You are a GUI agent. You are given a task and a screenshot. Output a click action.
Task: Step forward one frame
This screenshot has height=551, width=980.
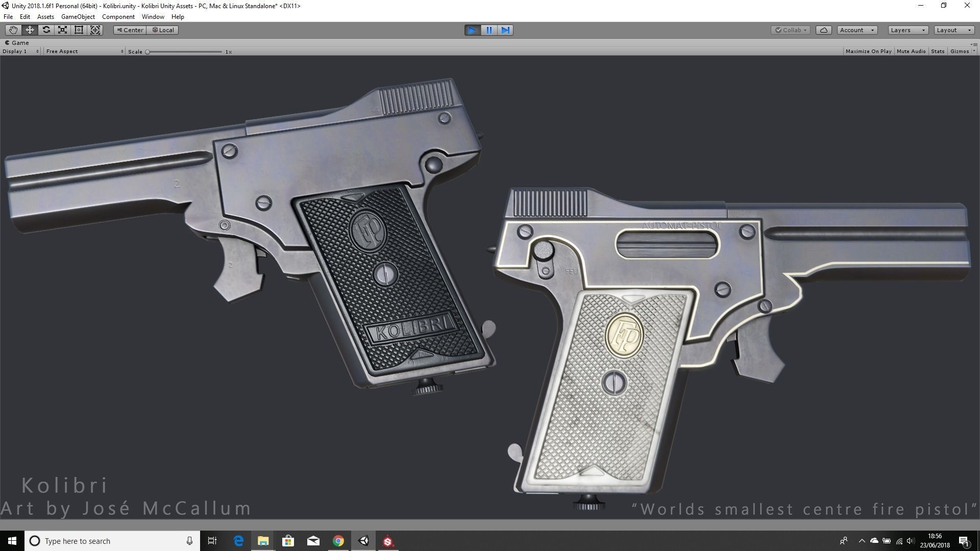505,30
